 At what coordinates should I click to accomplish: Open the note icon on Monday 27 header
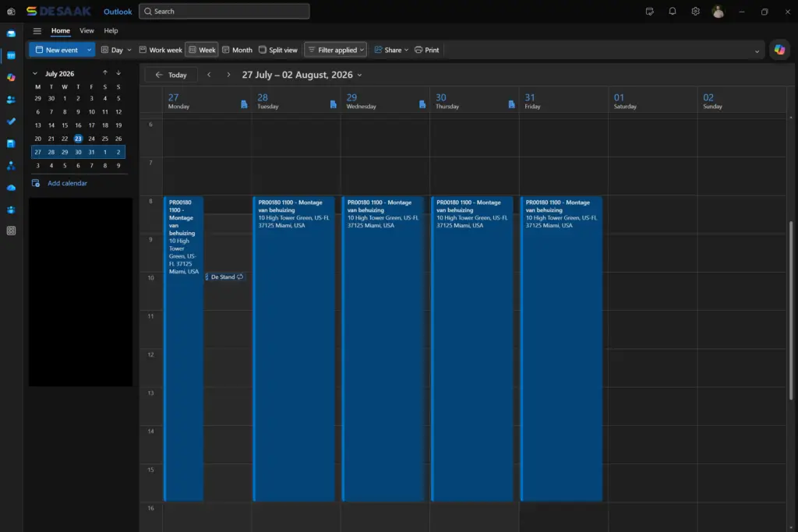coord(244,104)
